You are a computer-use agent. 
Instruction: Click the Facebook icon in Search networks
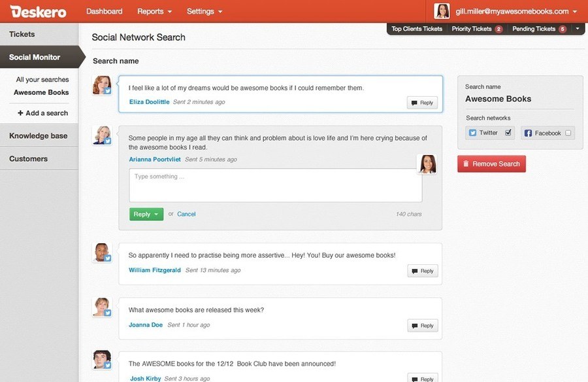click(x=528, y=133)
